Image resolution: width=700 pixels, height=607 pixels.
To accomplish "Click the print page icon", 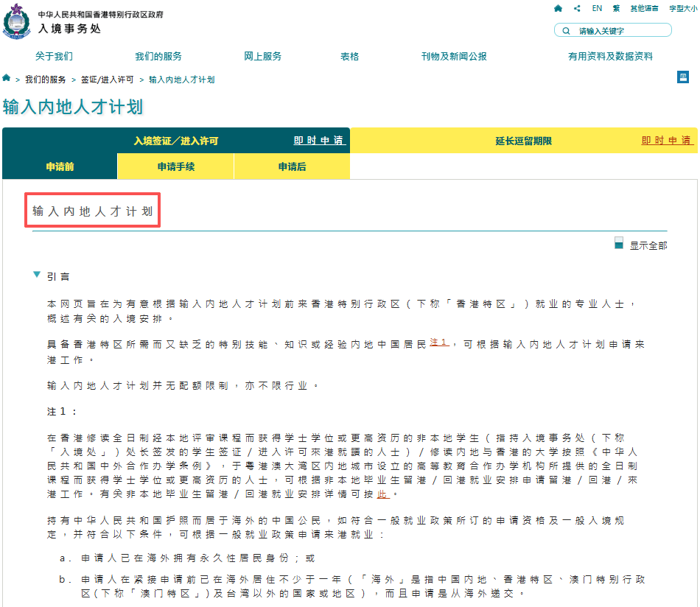I will (x=682, y=77).
